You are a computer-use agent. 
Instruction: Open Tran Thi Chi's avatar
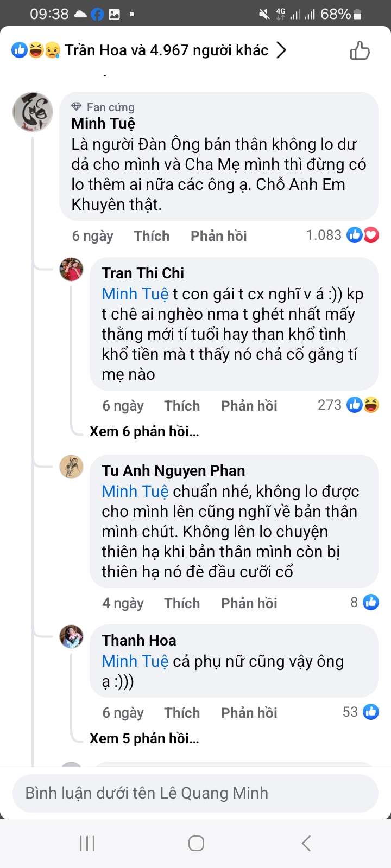tap(71, 270)
